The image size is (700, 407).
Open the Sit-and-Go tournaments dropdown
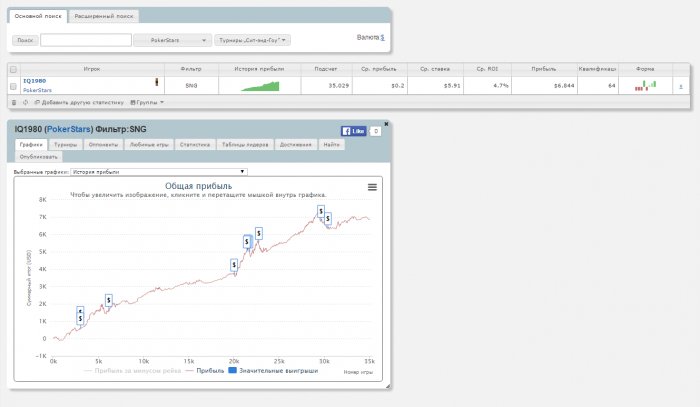coord(252,40)
